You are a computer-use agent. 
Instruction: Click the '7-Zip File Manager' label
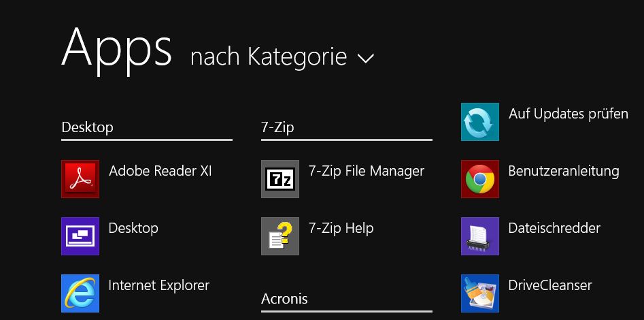tap(367, 171)
